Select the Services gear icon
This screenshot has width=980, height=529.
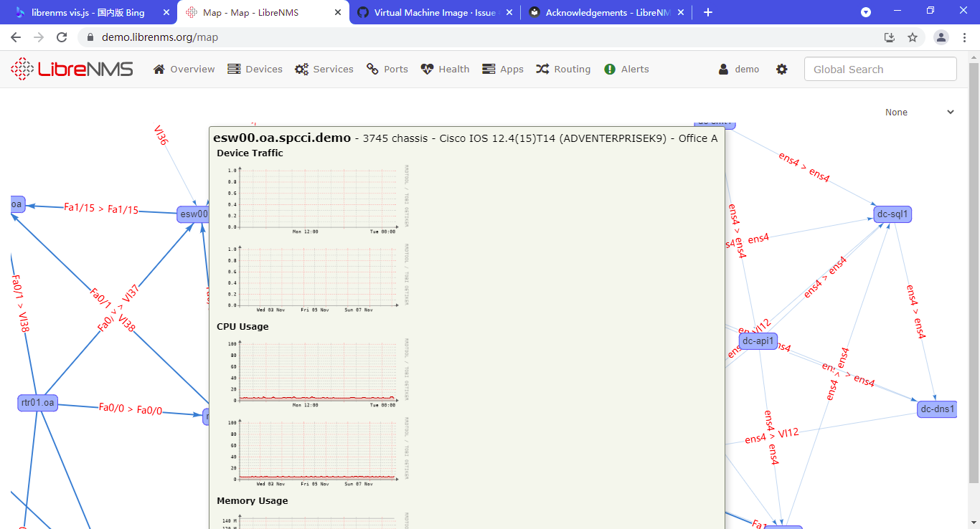point(301,69)
